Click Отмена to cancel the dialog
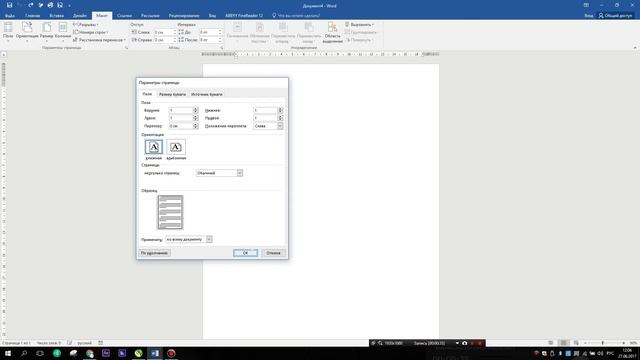The height and width of the screenshot is (360, 640). pos(273,253)
